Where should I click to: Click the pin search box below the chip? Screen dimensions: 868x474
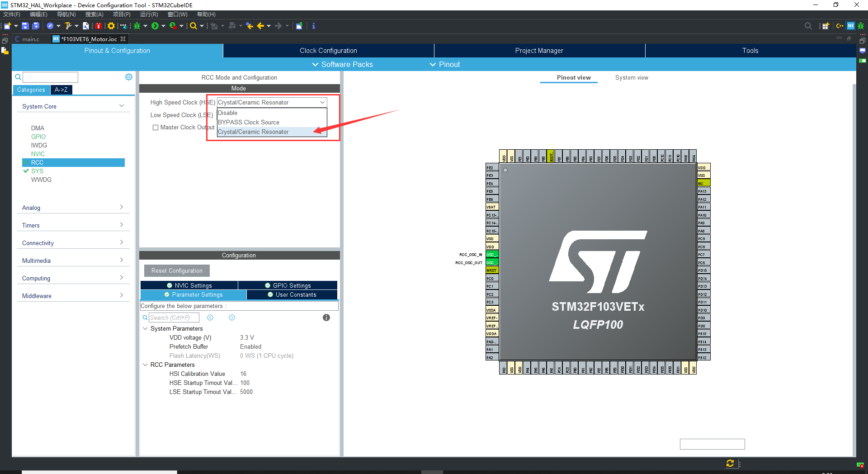[x=712, y=444]
